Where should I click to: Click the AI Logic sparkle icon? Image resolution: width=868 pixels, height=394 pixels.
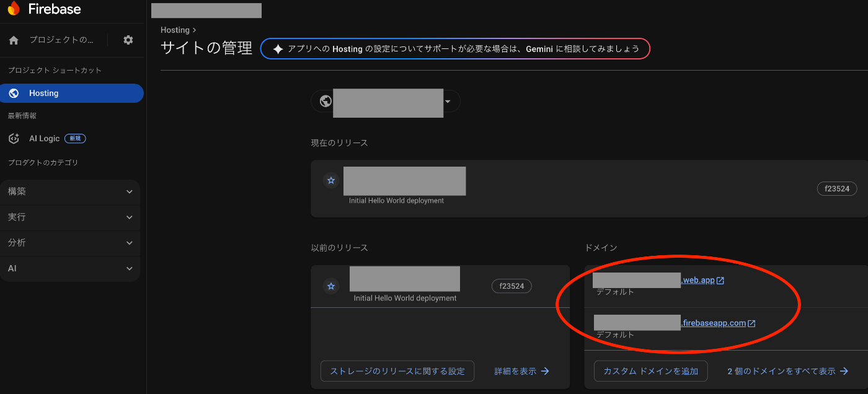[14, 139]
